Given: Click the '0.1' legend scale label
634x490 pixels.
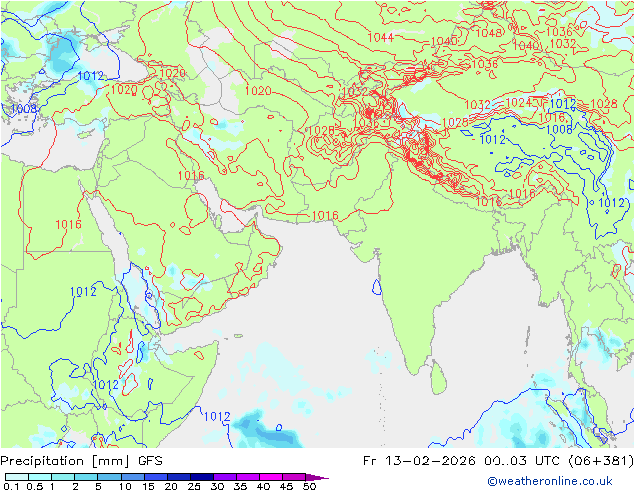Looking at the screenshot, I should tap(11, 486).
